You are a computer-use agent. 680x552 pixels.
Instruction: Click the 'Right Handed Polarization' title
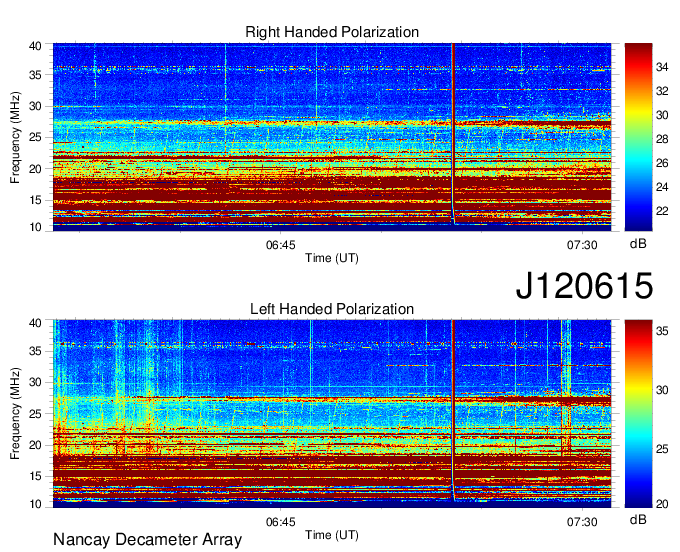point(332,32)
